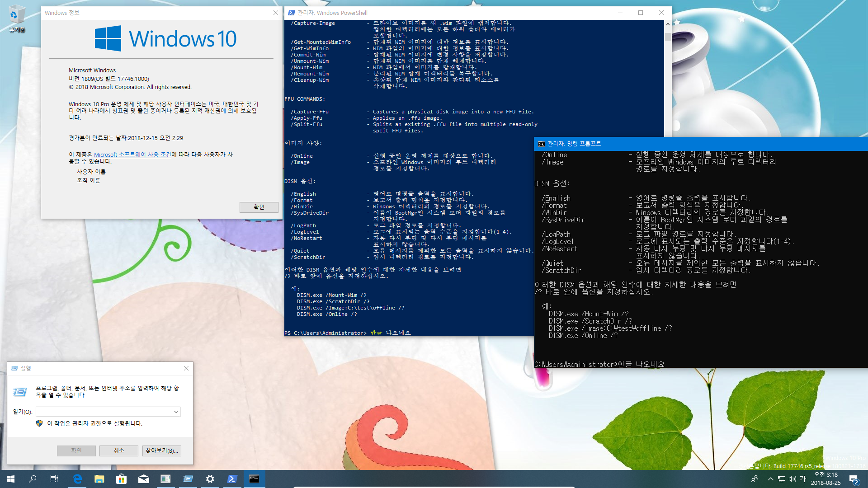Click the Run dialog program icon
The image size is (868, 488).
pos(19,392)
